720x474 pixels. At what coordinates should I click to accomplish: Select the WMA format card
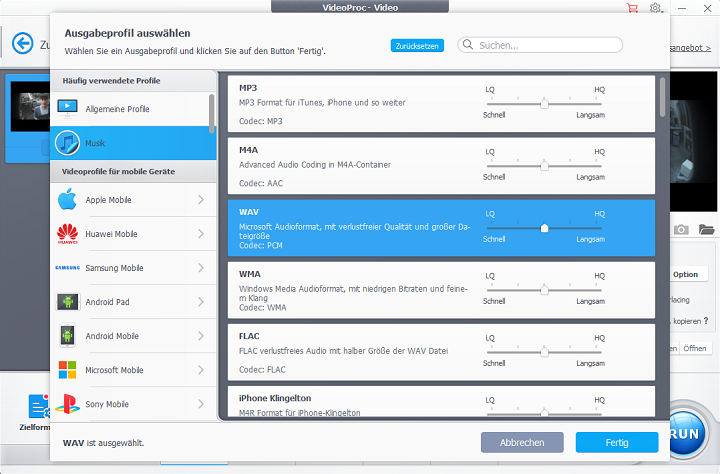(x=441, y=290)
